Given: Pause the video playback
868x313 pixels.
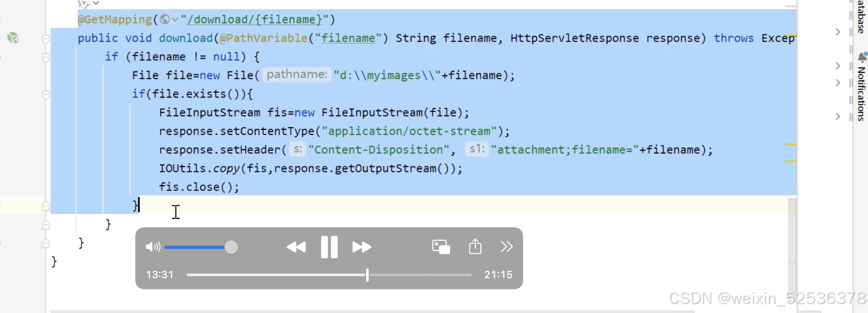Looking at the screenshot, I should pos(329,247).
